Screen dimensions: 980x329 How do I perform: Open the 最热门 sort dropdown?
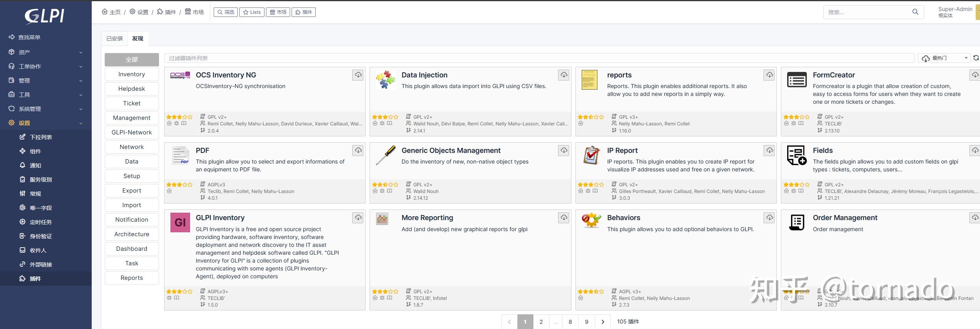[x=944, y=58]
